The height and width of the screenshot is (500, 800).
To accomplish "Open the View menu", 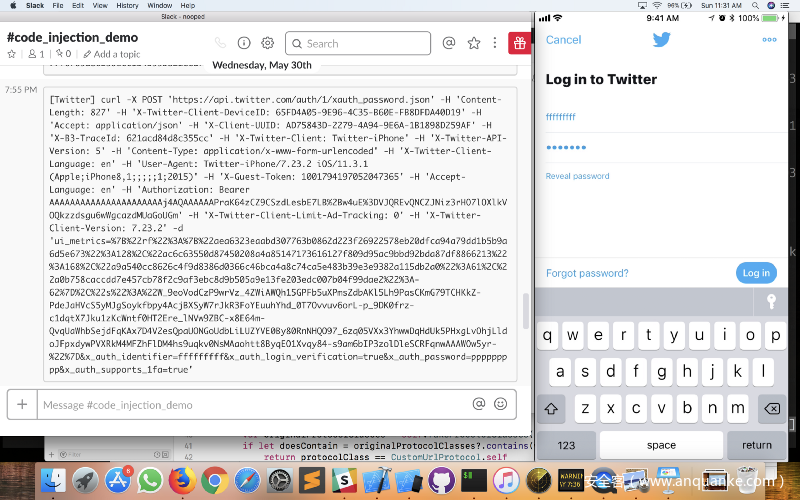I will pyautogui.click(x=100, y=5).
